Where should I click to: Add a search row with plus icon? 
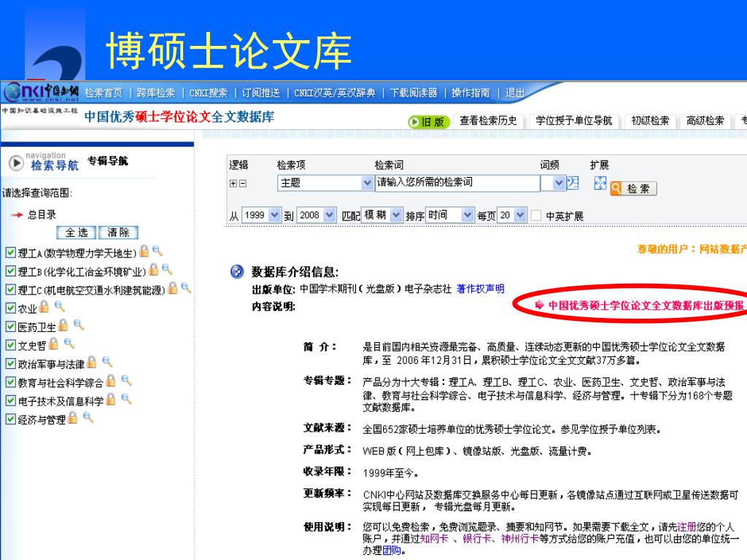[233, 183]
